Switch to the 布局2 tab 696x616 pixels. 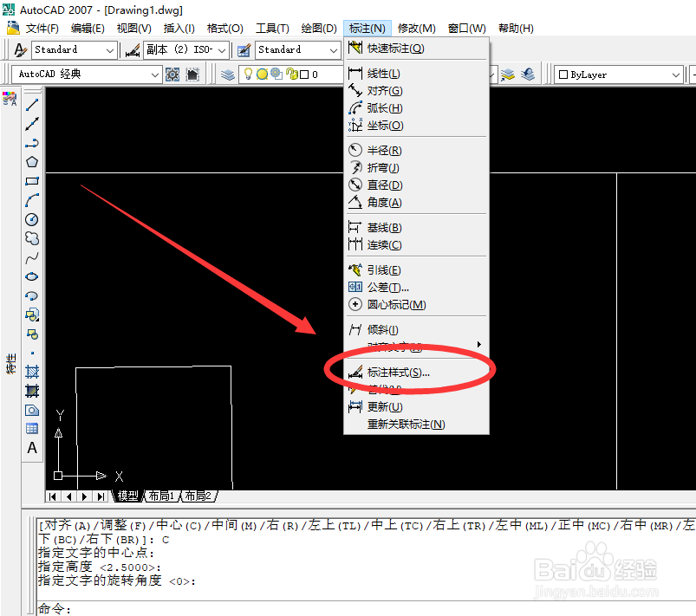coord(198,496)
